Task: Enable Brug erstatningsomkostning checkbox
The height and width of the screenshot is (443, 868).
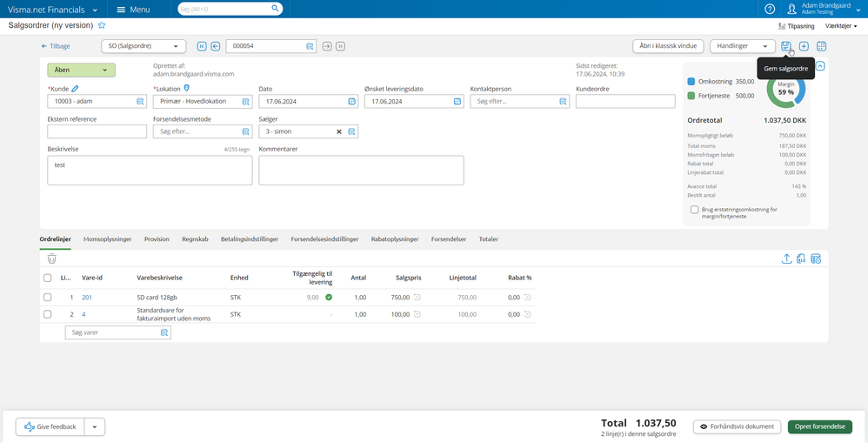Action: 694,210
